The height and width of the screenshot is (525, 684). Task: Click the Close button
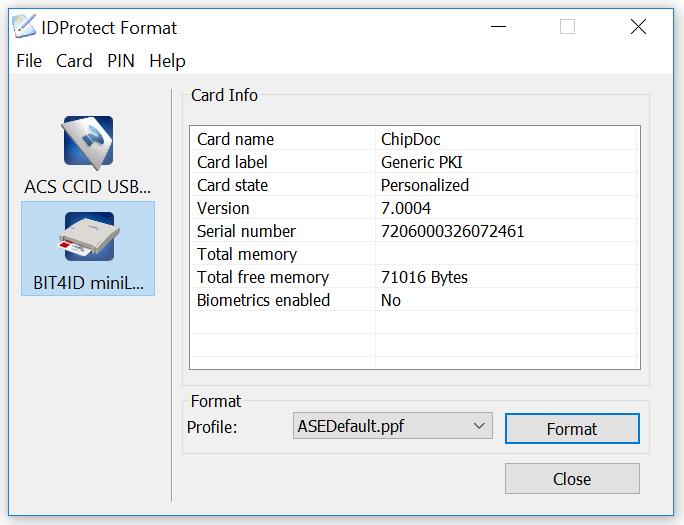point(572,479)
